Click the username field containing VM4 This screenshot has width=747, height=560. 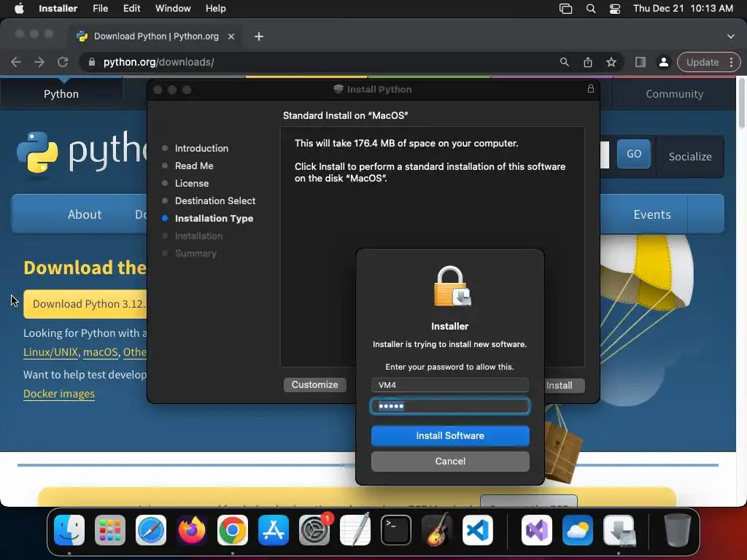pyautogui.click(x=450, y=385)
